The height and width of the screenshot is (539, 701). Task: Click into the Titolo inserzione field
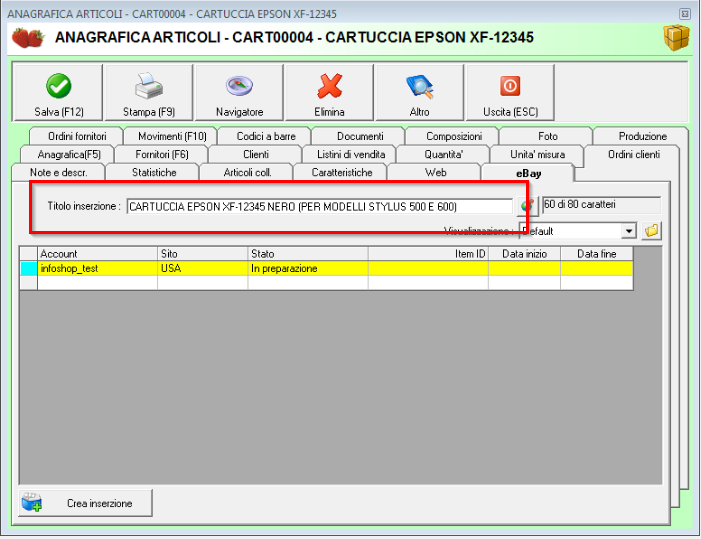[319, 206]
